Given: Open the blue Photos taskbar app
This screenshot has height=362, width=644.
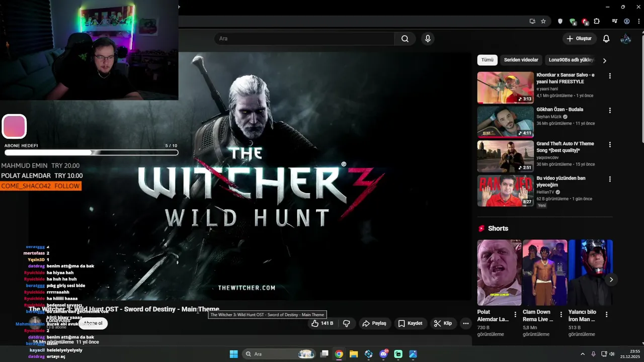Looking at the screenshot, I should [x=413, y=354].
